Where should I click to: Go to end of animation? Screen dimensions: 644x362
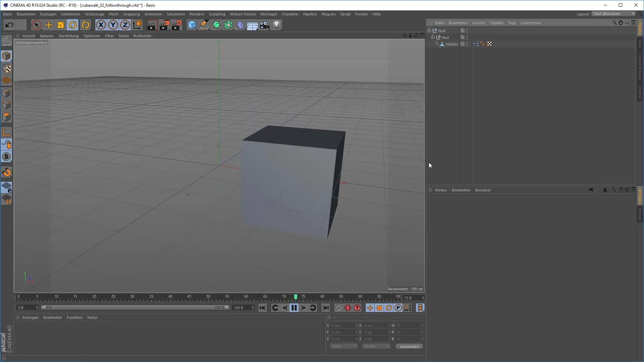pos(326,308)
